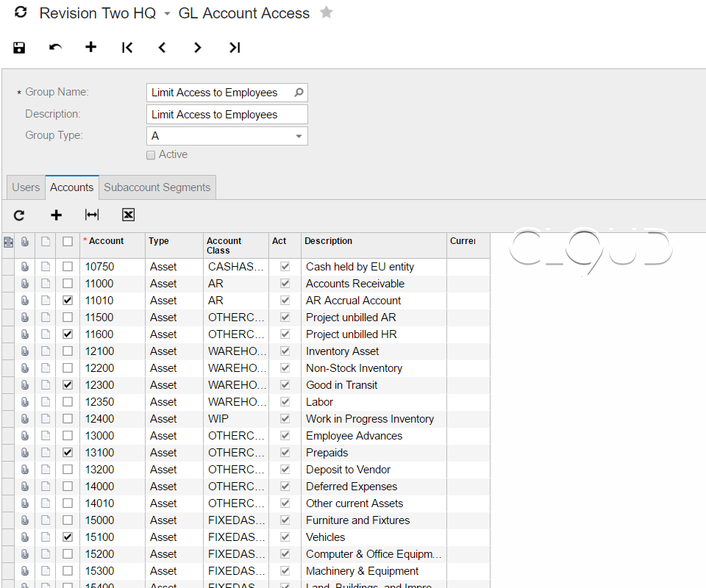The image size is (706, 588).
Task: Add GL Account Access to favorites star
Action: (x=327, y=12)
